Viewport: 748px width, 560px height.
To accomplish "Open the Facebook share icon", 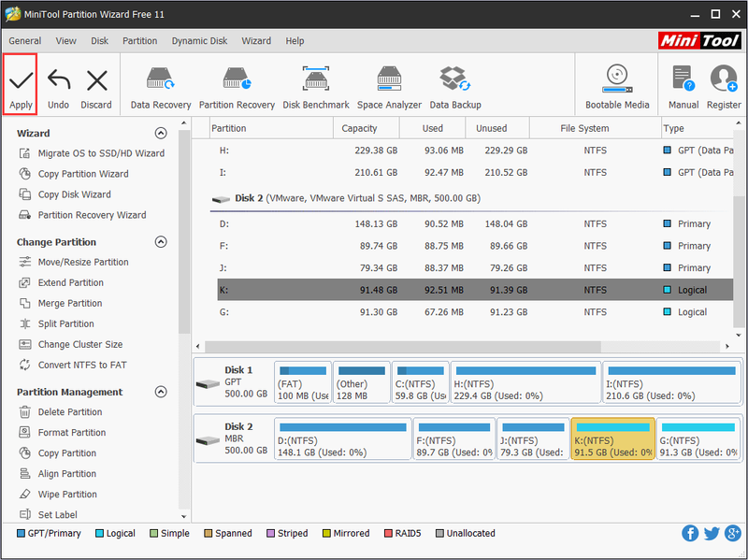I will click(x=690, y=533).
